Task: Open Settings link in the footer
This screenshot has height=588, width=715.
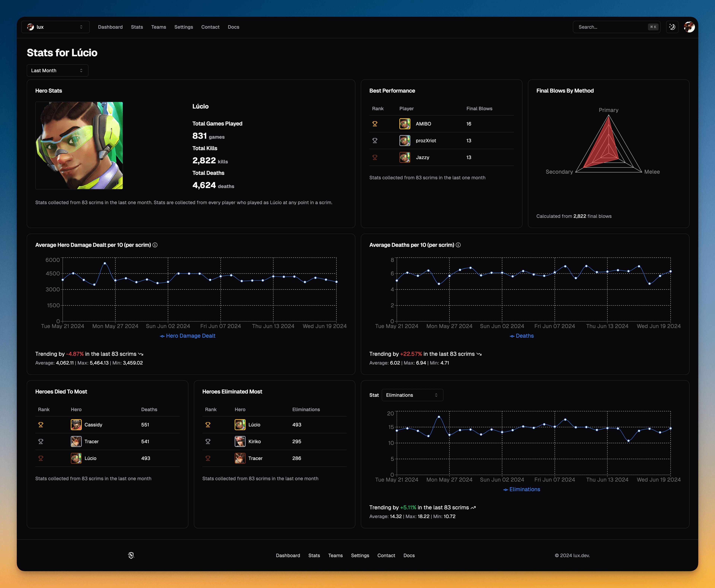Action: pyautogui.click(x=360, y=555)
